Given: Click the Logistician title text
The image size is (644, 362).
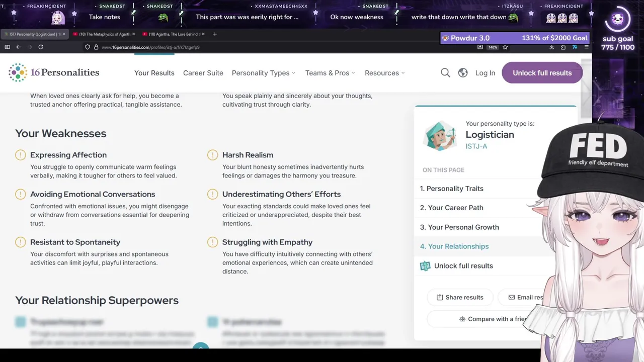Looking at the screenshot, I should point(490,135).
